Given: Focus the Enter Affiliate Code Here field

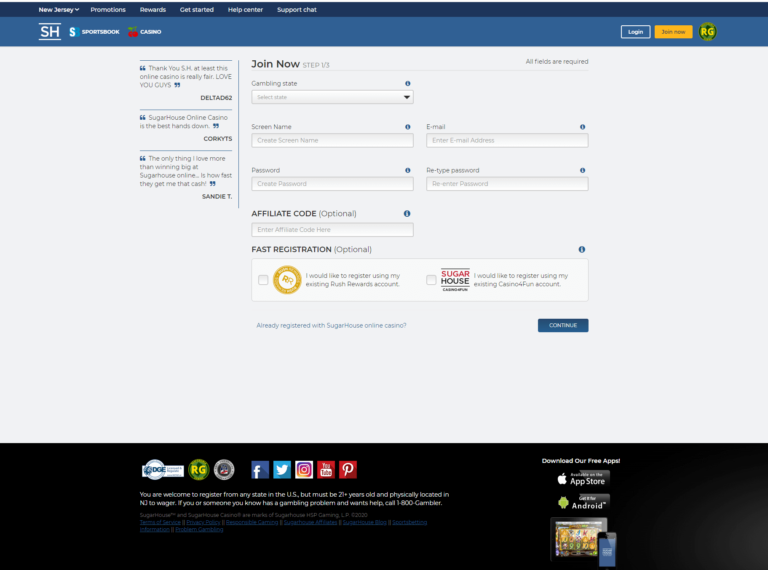Looking at the screenshot, I should 332,230.
